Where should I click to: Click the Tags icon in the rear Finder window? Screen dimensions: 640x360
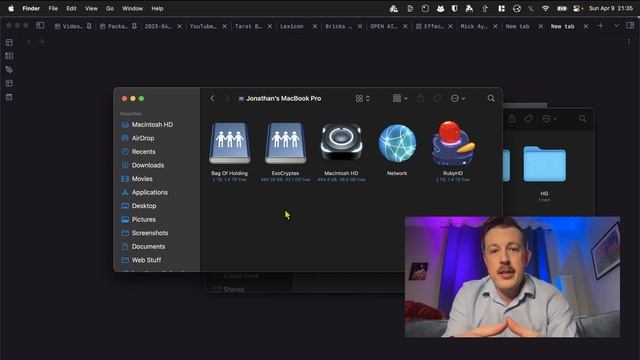tap(529, 118)
